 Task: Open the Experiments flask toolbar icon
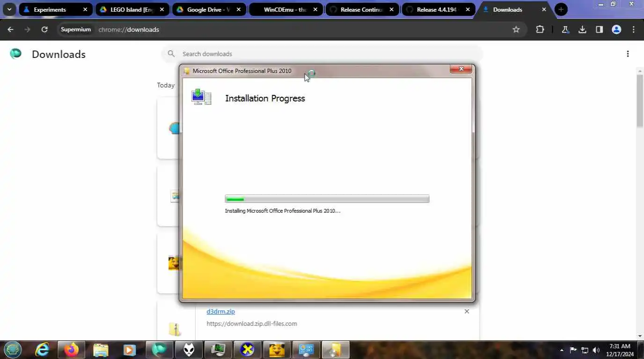click(x=565, y=29)
